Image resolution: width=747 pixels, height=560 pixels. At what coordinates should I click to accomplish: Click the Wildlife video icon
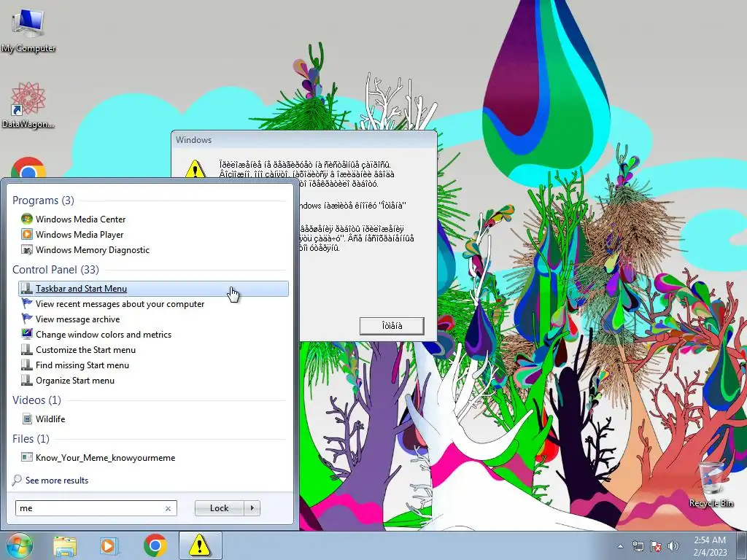click(x=27, y=419)
